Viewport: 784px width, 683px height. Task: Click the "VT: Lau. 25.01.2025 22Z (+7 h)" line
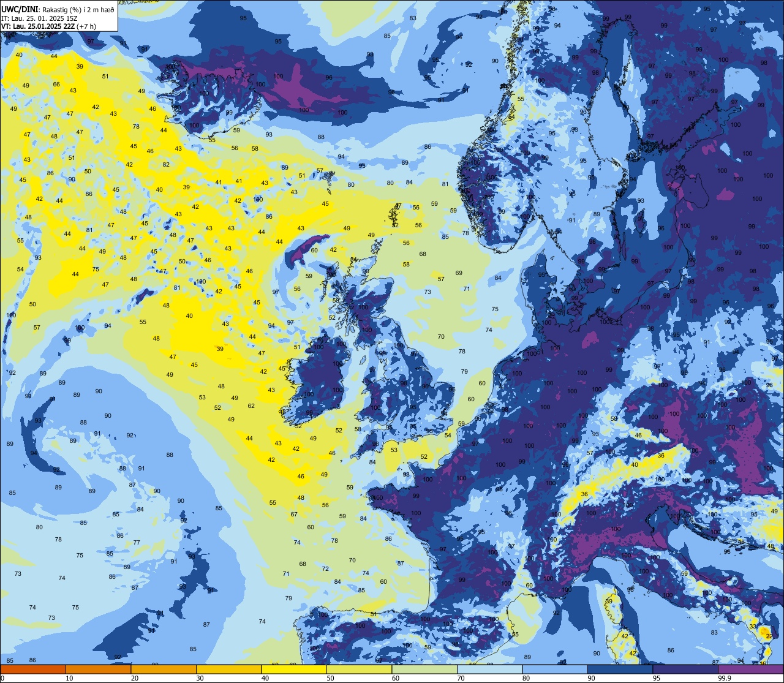pyautogui.click(x=48, y=26)
